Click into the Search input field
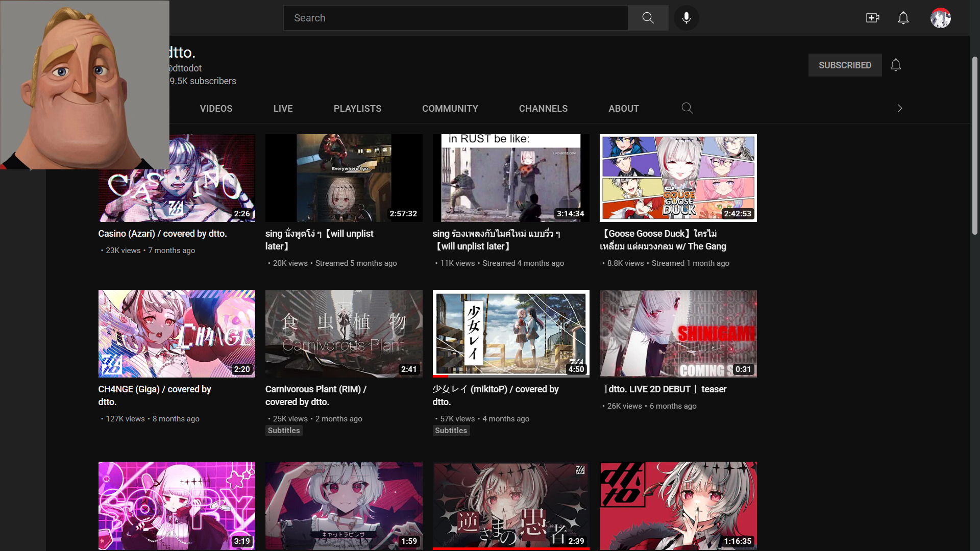 click(x=454, y=18)
